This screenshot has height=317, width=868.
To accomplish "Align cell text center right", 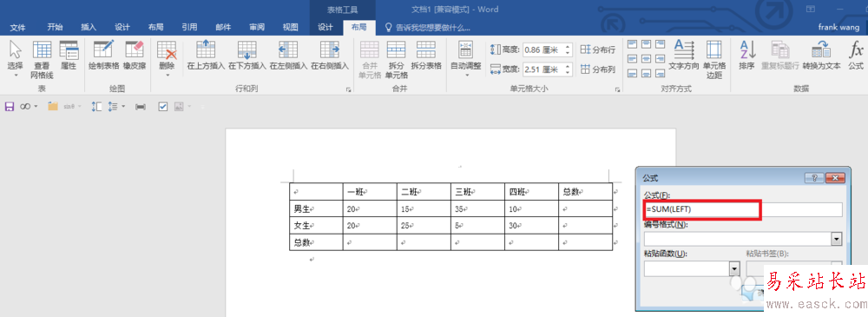I will [x=661, y=59].
